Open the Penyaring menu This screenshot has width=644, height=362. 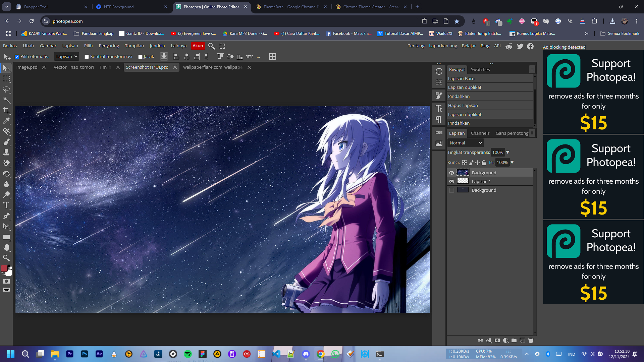tap(109, 46)
